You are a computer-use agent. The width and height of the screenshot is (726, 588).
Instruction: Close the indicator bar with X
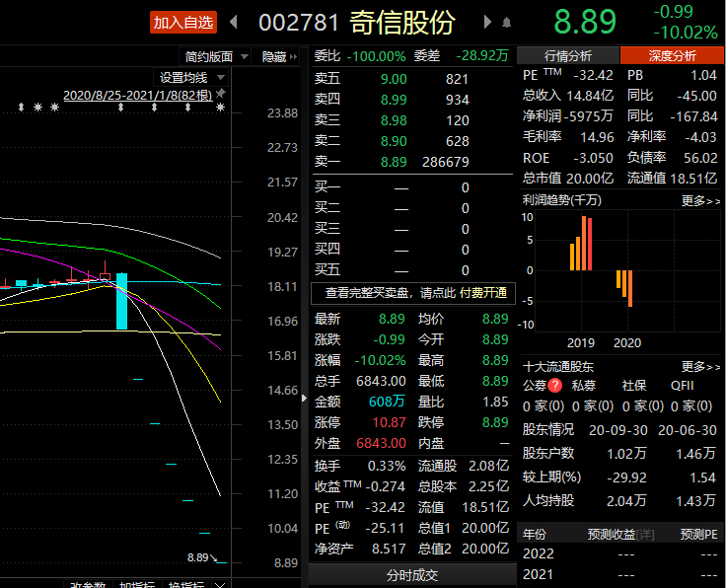pyautogui.click(x=221, y=584)
